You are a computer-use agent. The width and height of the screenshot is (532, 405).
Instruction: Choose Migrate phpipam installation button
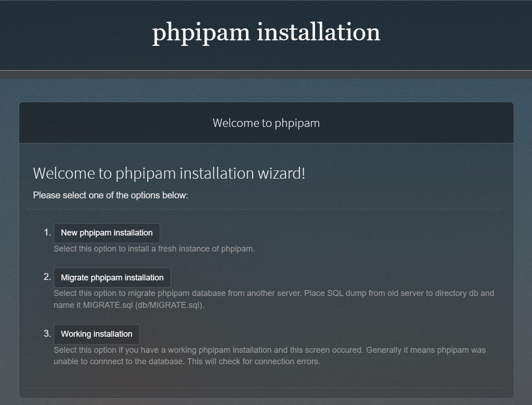(x=112, y=278)
